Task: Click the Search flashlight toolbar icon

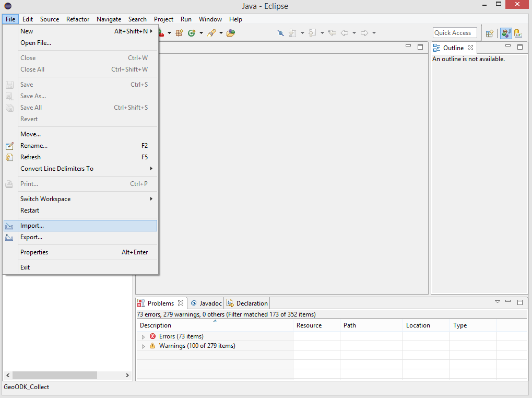Action: click(x=212, y=33)
